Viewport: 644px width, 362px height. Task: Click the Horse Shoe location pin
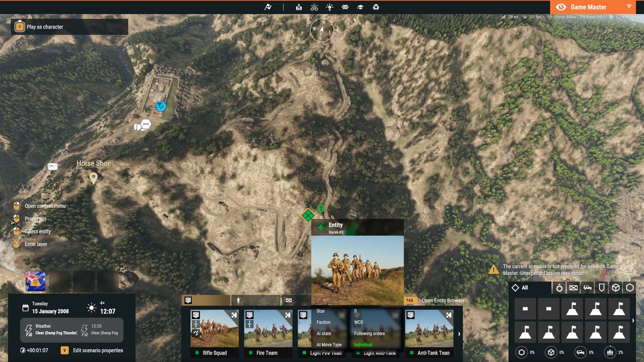(94, 178)
